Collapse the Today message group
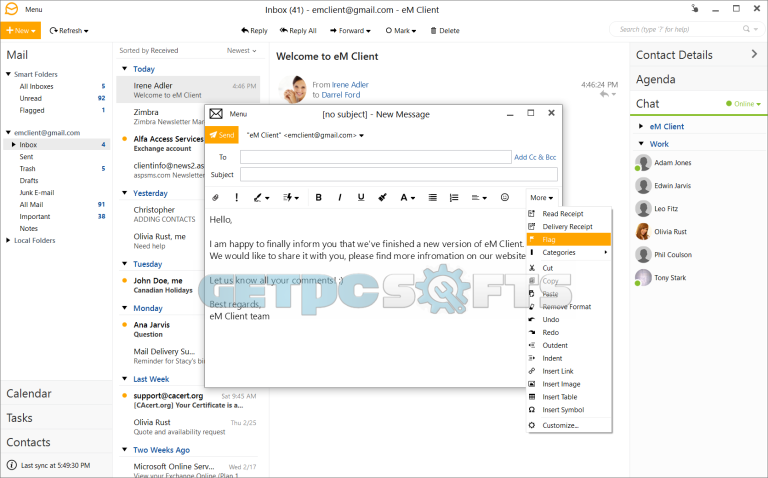768x478 pixels. [124, 69]
